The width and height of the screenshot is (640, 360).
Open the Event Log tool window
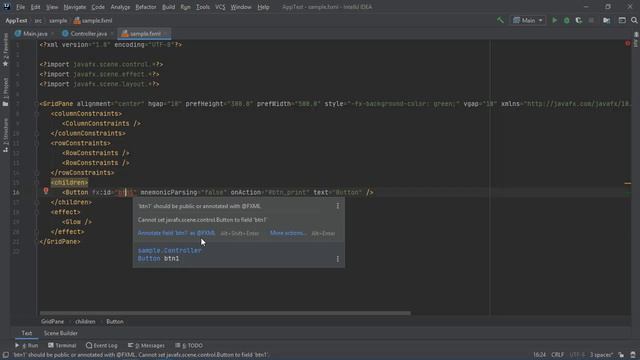(x=102, y=345)
